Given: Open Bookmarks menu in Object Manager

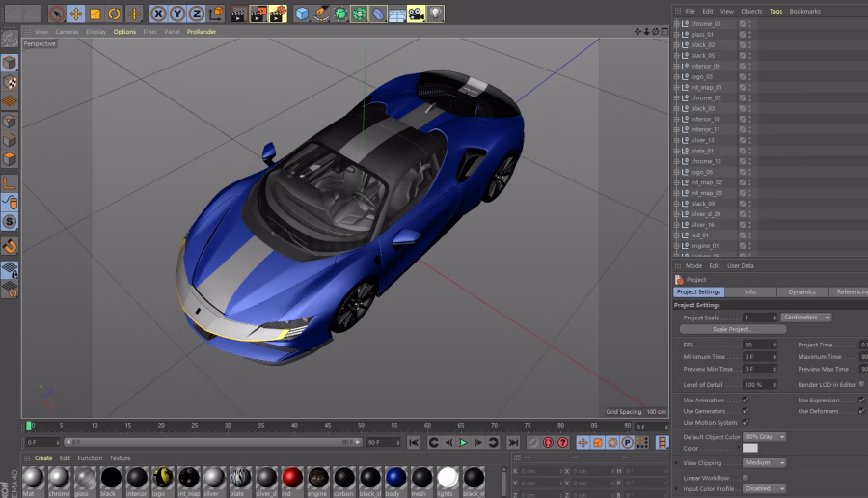Looking at the screenshot, I should (x=805, y=11).
